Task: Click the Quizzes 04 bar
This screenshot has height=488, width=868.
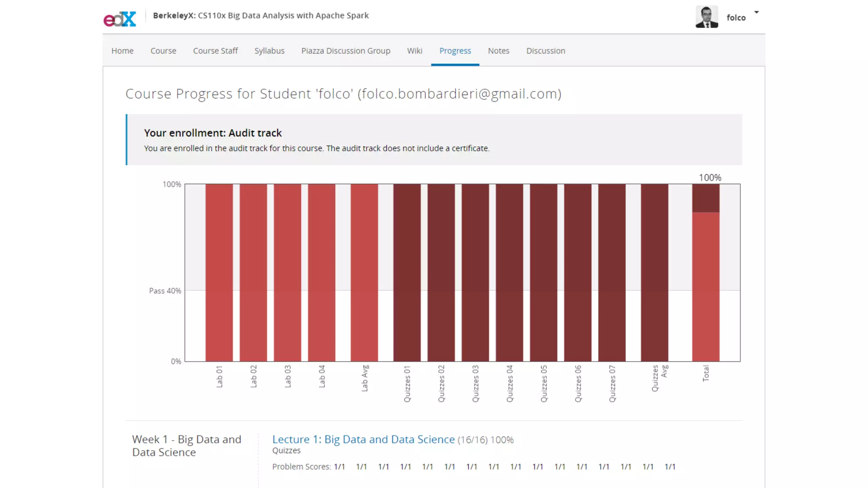Action: click(x=509, y=272)
